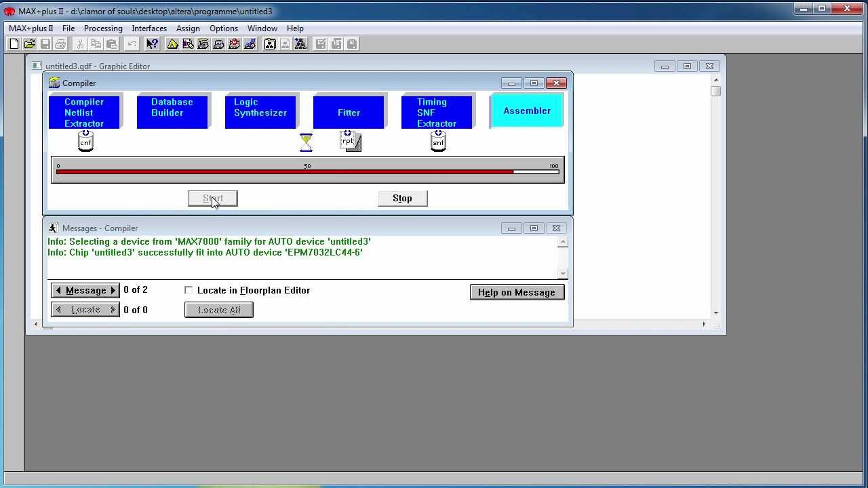Select the Logic Synthesizer module box
Viewport: 868px width, 488px height.
(x=260, y=113)
